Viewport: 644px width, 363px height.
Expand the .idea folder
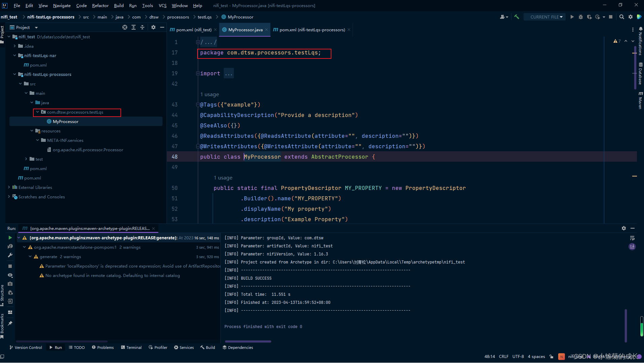click(x=14, y=46)
